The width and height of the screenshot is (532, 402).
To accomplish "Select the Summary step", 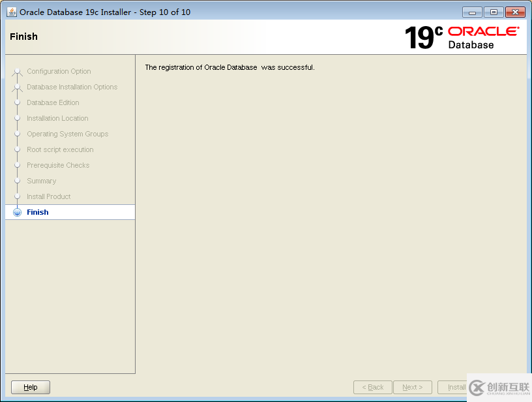I will click(41, 181).
